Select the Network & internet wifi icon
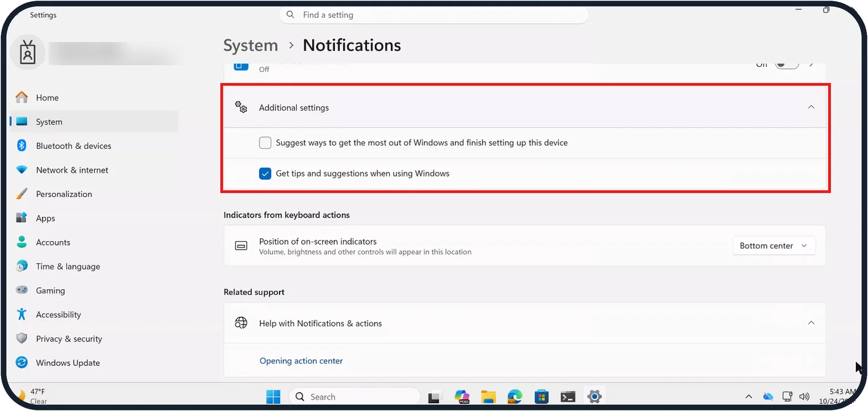This screenshot has height=411, width=868. 22,170
